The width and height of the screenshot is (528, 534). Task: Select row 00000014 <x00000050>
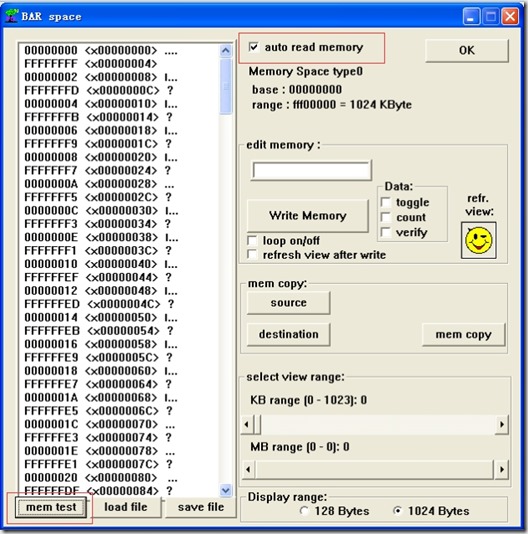[x=119, y=317]
